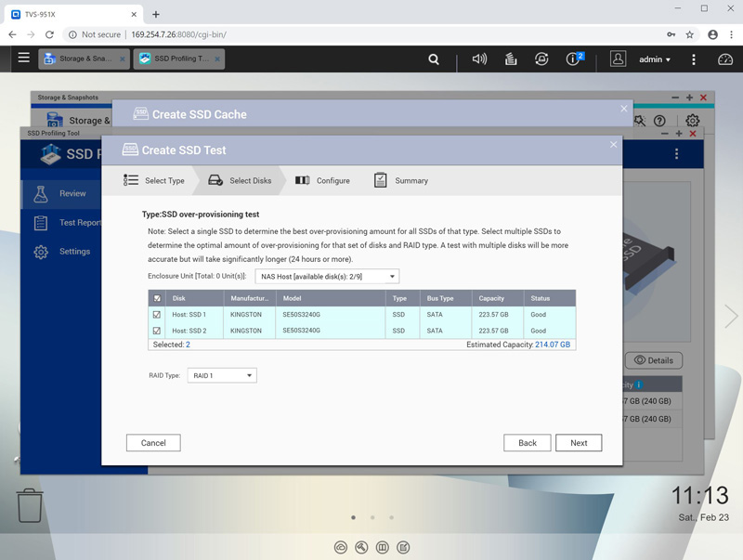Viewport: 743px width, 560px height.
Task: Open SSD Profiling Tool three-dot menu
Action: [x=676, y=153]
